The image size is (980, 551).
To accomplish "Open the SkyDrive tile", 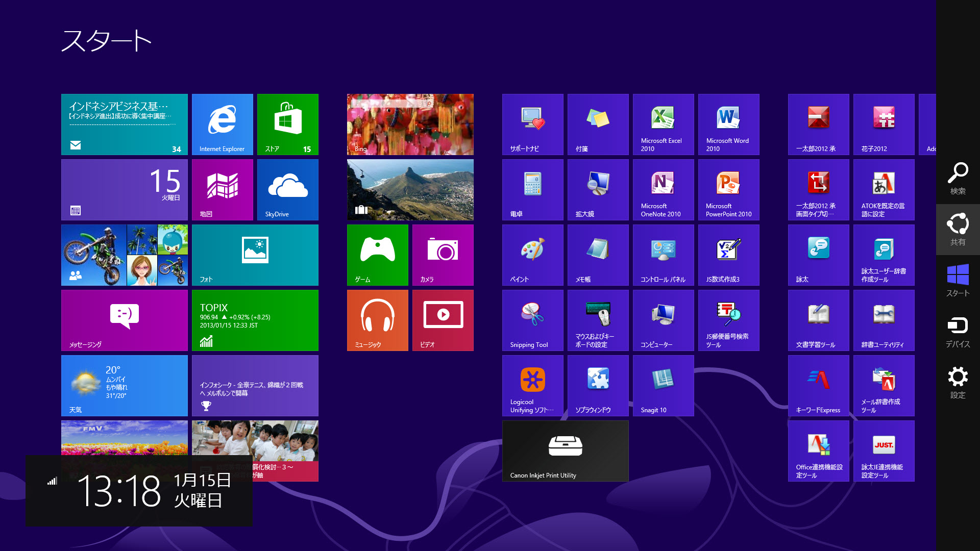I will tap(287, 189).
